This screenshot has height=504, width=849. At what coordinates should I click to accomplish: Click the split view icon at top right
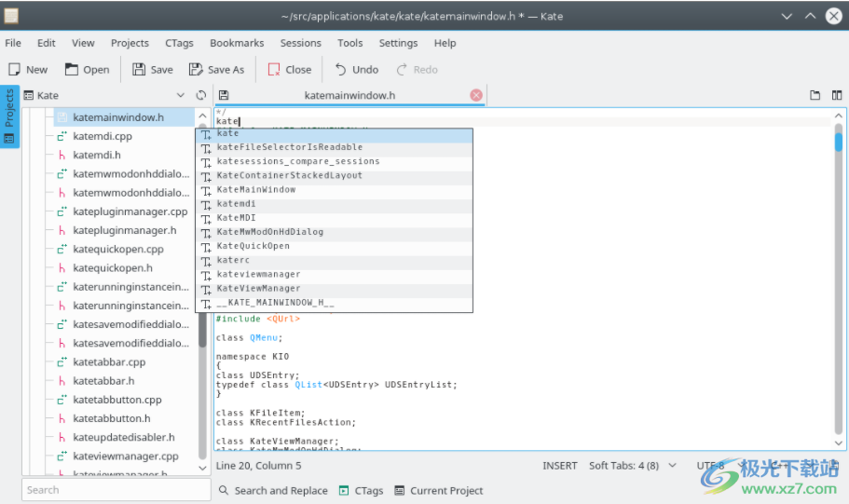coord(837,95)
